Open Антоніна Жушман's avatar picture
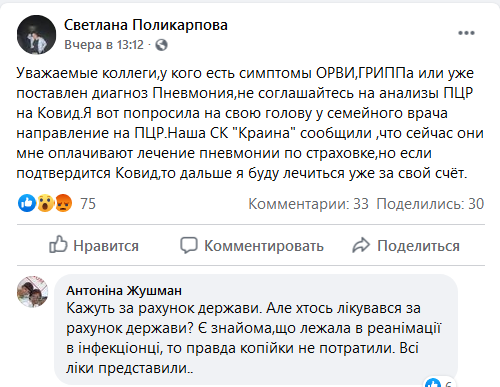This screenshot has height=387, width=500. [33, 292]
